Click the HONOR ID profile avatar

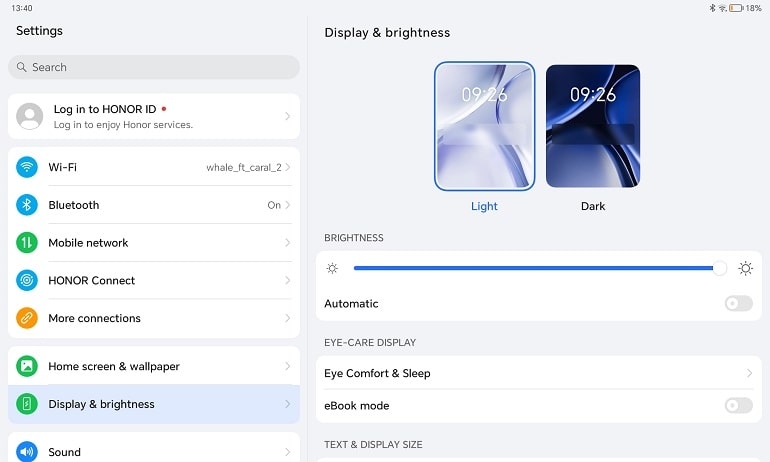[x=30, y=117]
